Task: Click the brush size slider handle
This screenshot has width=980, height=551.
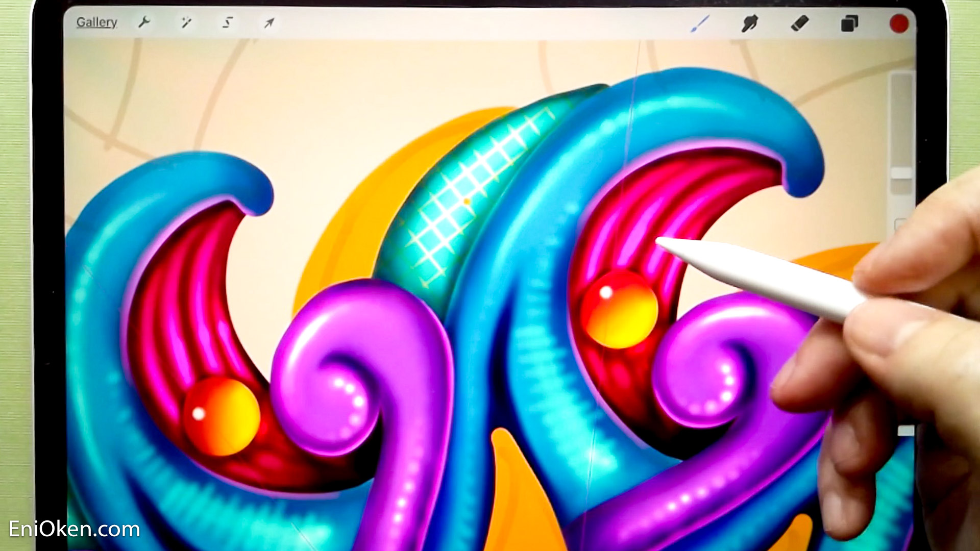Action: [902, 173]
